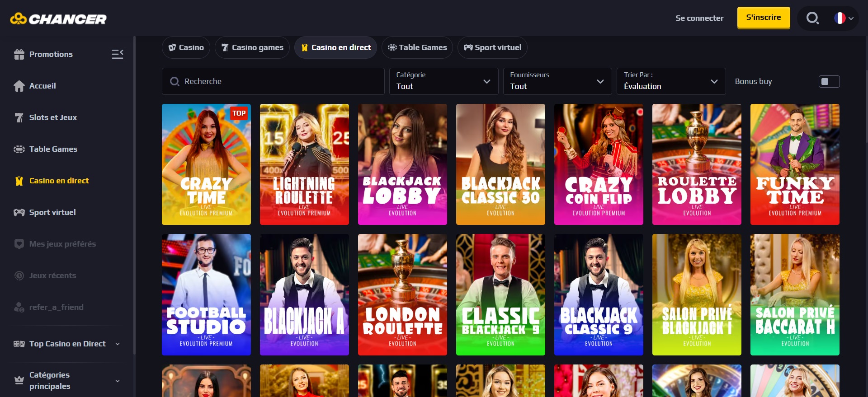Open the Blackjack Lobby game
868x397 pixels.
point(402,164)
